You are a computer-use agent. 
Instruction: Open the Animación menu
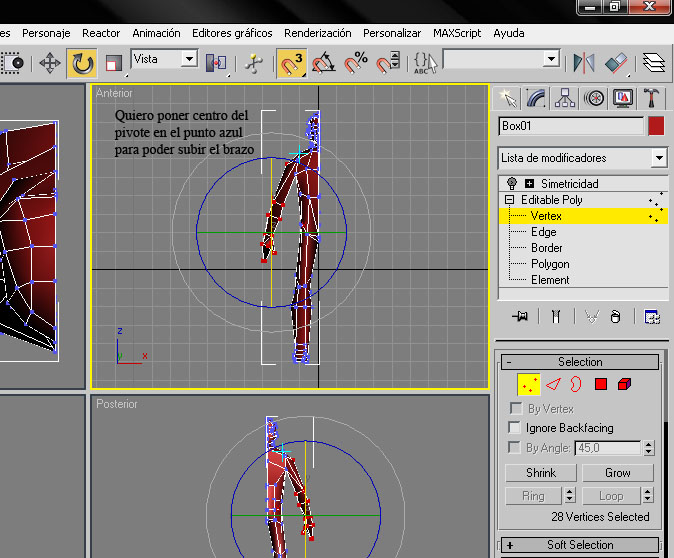click(156, 33)
